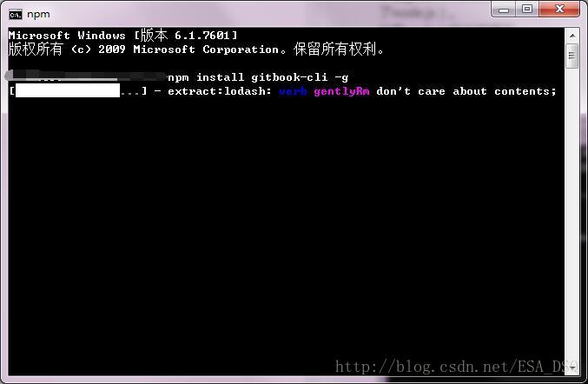Grab the vertical scrollbar thumb
Image resolution: width=588 pixels, height=384 pixels.
point(571,56)
